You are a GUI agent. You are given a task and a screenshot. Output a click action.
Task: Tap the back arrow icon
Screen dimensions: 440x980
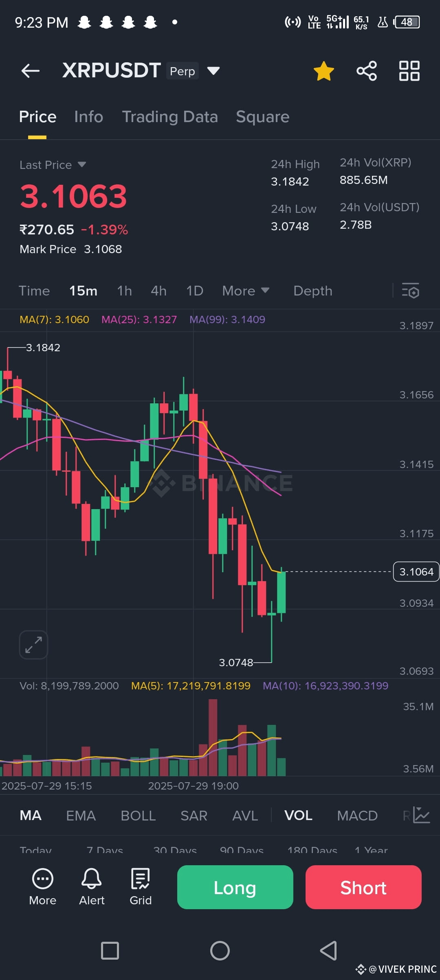tap(31, 71)
